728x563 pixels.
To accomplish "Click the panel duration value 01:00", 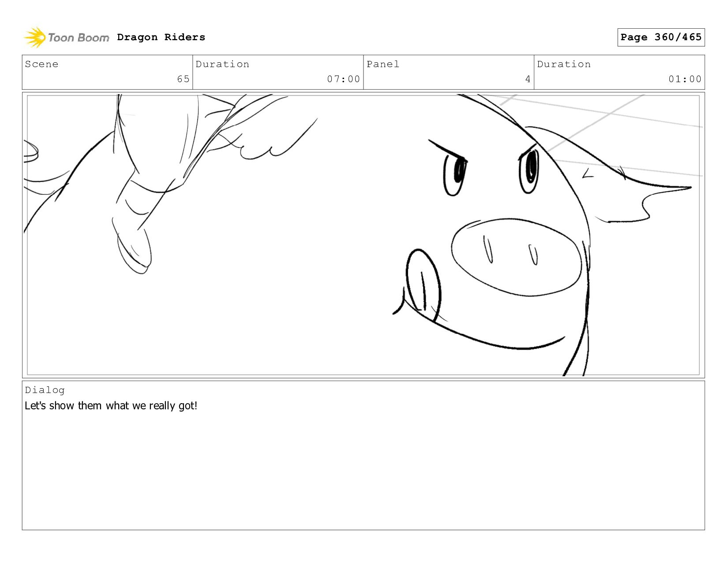I will pyautogui.click(x=685, y=79).
